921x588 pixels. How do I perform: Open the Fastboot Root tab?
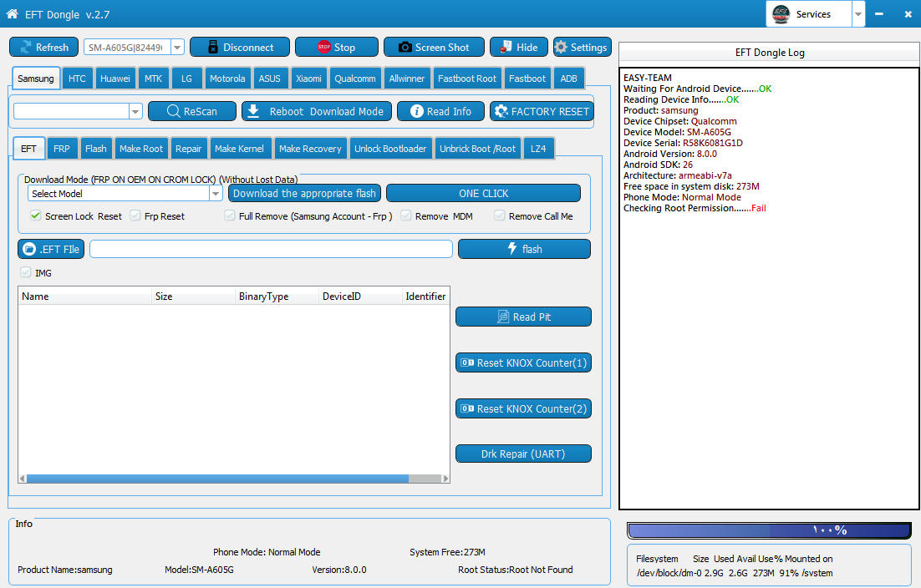(467, 78)
